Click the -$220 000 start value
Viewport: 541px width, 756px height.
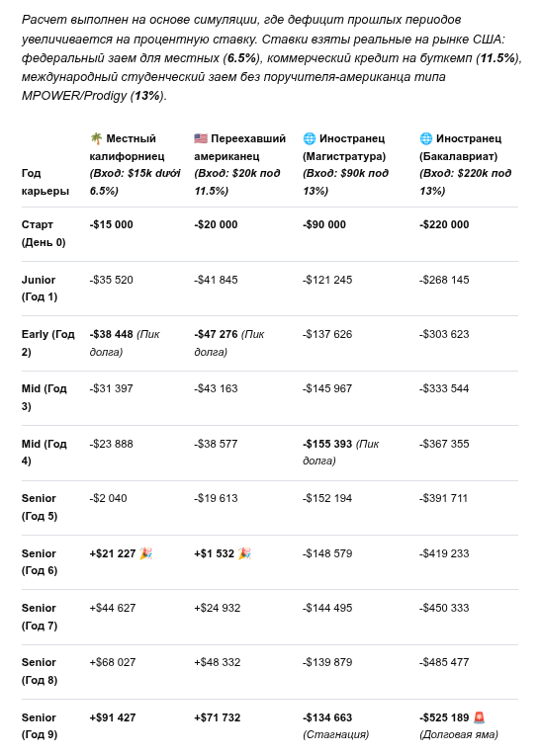point(444,224)
